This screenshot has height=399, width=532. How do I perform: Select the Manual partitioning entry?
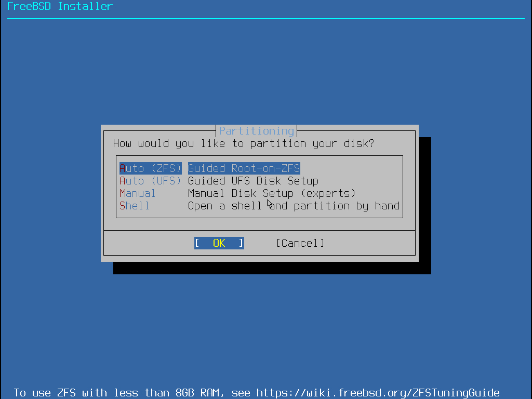[137, 193]
